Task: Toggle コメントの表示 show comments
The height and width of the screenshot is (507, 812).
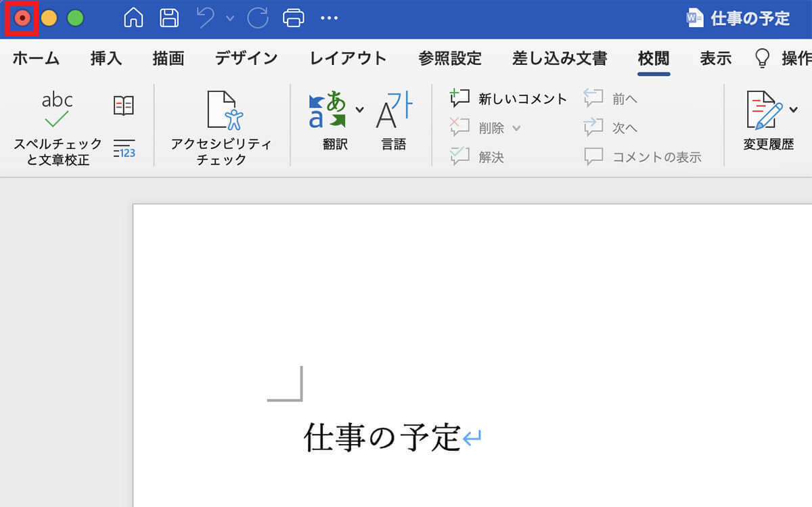Action: coord(643,157)
